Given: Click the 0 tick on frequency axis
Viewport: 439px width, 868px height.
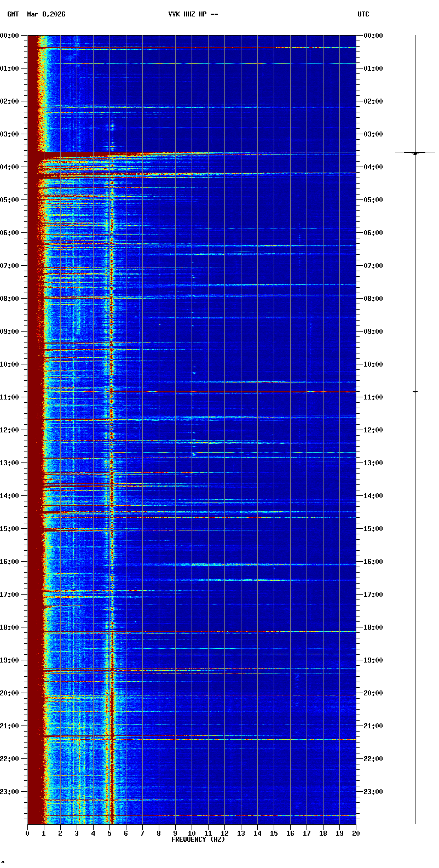Looking at the screenshot, I should [27, 833].
